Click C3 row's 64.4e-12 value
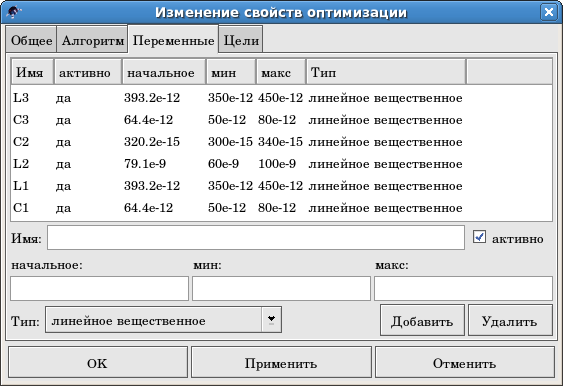The image size is (563, 386). (x=149, y=120)
